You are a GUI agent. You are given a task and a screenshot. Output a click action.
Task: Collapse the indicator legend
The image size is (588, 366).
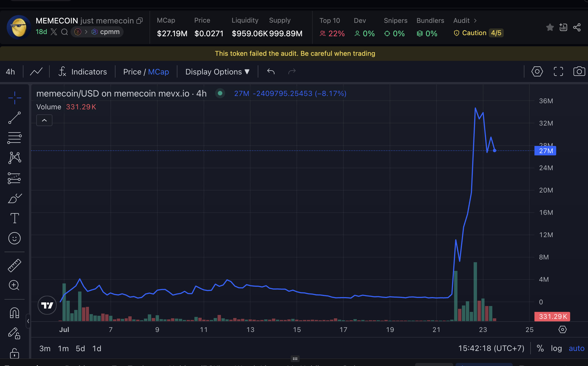tap(44, 120)
